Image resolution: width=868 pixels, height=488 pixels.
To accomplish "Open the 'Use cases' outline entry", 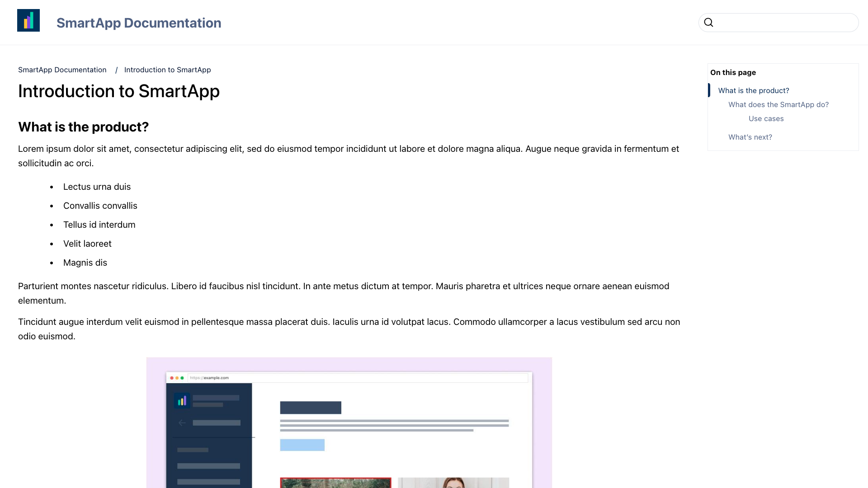I will coord(766,118).
